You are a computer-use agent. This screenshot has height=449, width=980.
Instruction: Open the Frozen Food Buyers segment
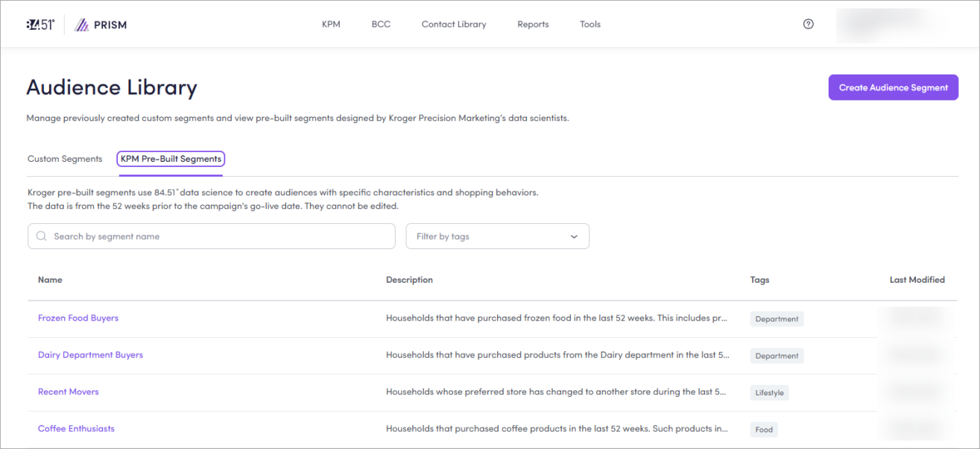[78, 318]
